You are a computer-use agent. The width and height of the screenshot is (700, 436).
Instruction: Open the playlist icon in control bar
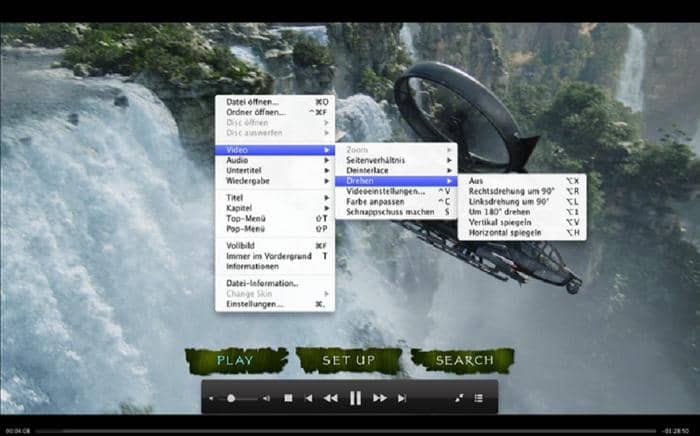pyautogui.click(x=479, y=398)
